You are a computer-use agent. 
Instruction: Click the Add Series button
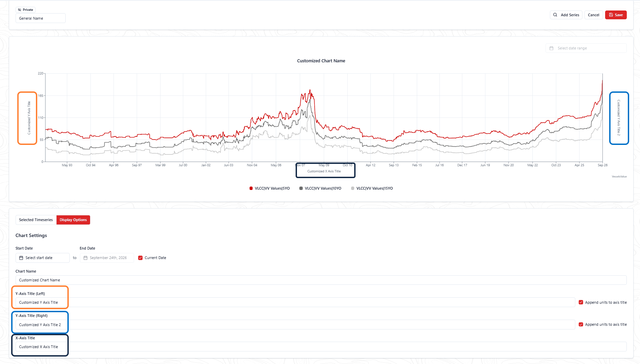click(x=566, y=15)
